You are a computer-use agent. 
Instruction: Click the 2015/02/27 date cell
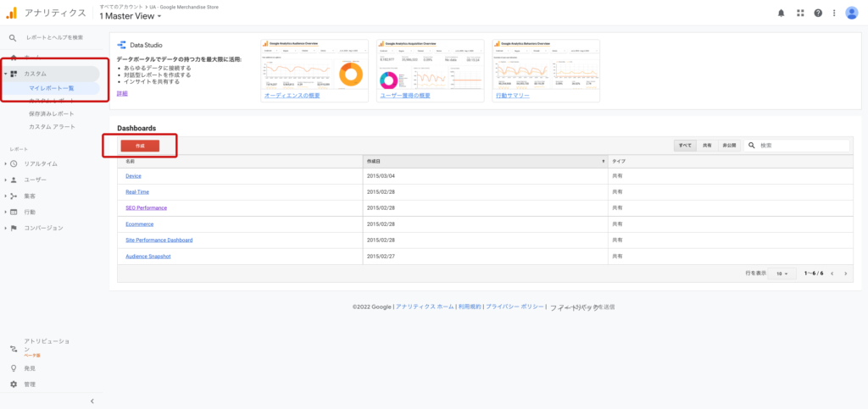(379, 257)
